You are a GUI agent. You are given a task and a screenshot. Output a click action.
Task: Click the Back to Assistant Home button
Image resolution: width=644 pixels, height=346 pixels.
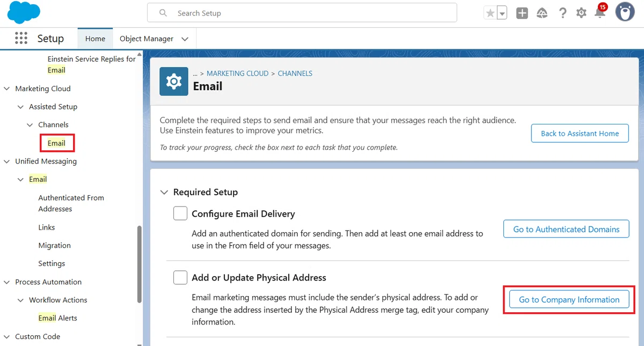click(580, 134)
